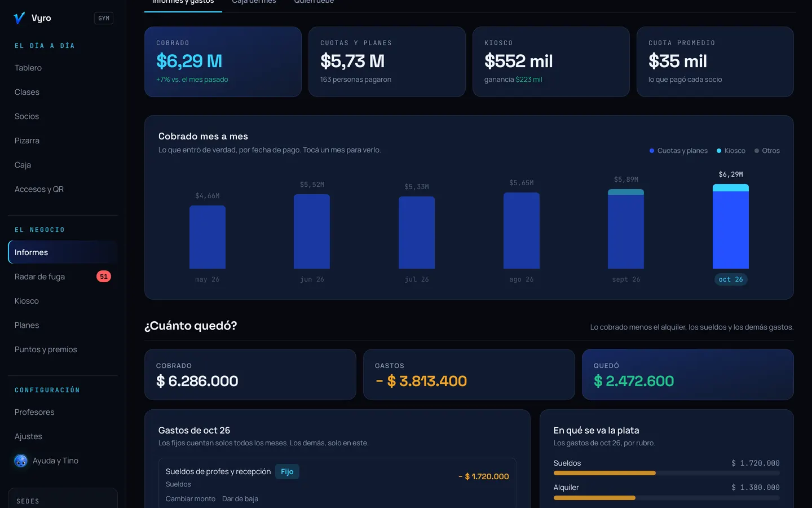
Task: Open Ajustes settings
Action: coord(63,436)
